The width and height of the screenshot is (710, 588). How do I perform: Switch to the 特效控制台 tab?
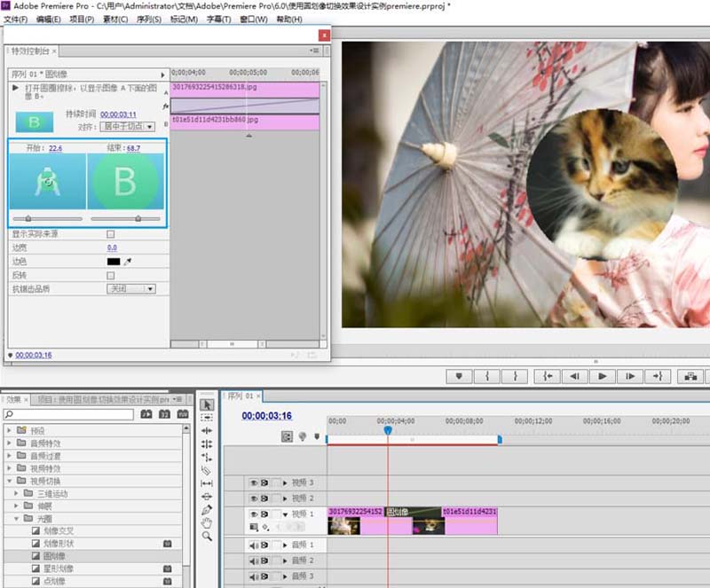[30, 51]
